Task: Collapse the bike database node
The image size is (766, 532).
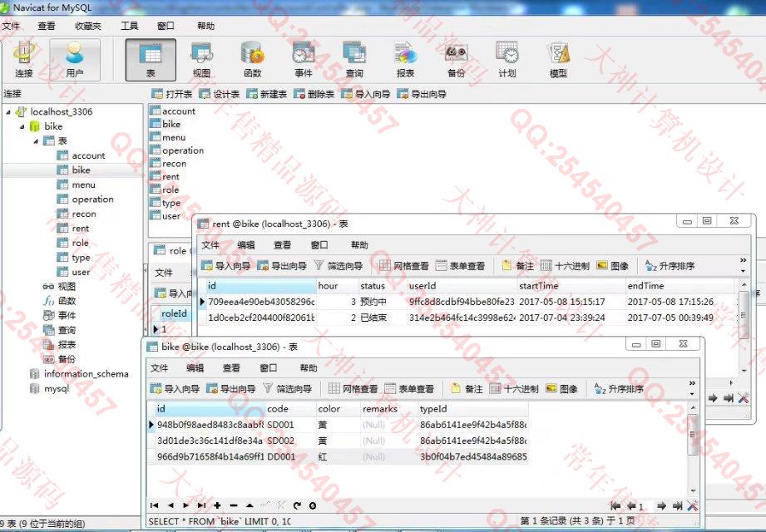Action: click(x=22, y=126)
